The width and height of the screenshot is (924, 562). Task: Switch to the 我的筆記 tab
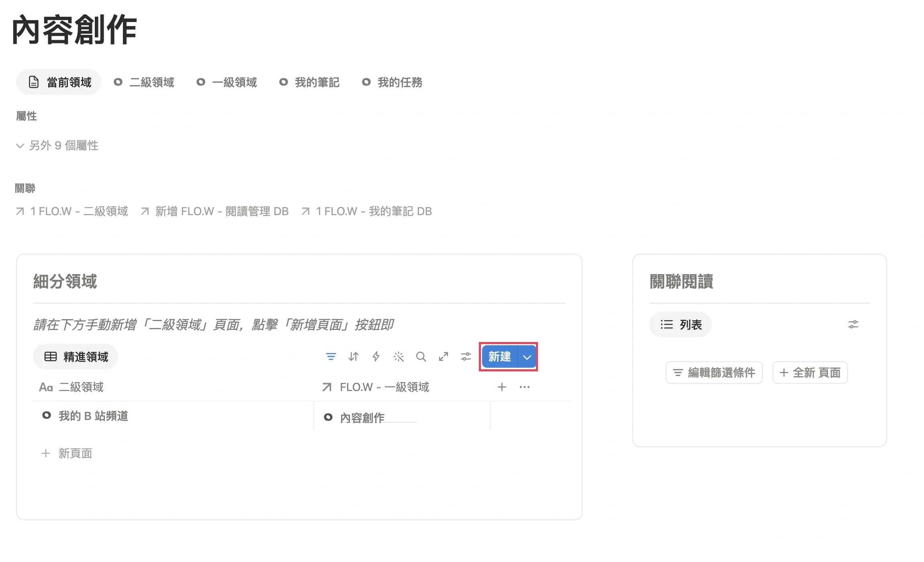click(309, 82)
